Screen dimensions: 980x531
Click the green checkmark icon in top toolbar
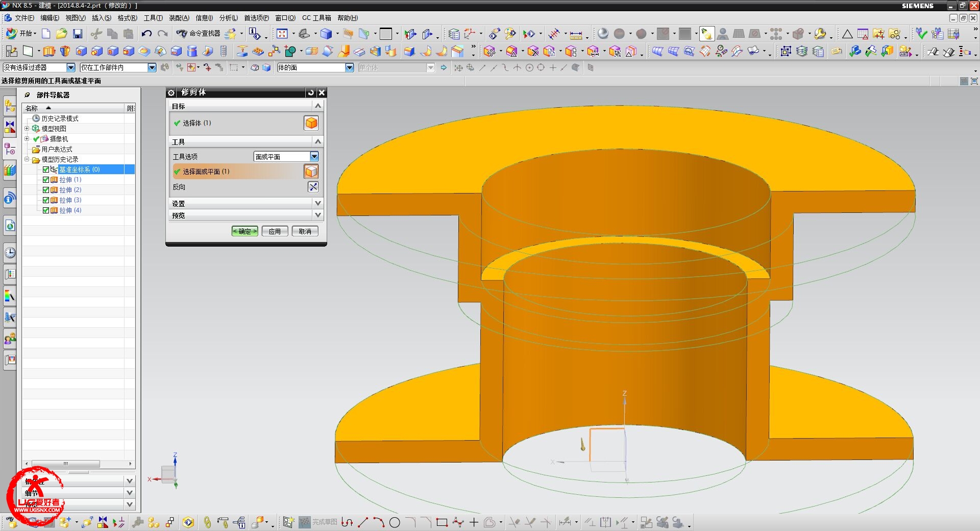tap(921, 34)
